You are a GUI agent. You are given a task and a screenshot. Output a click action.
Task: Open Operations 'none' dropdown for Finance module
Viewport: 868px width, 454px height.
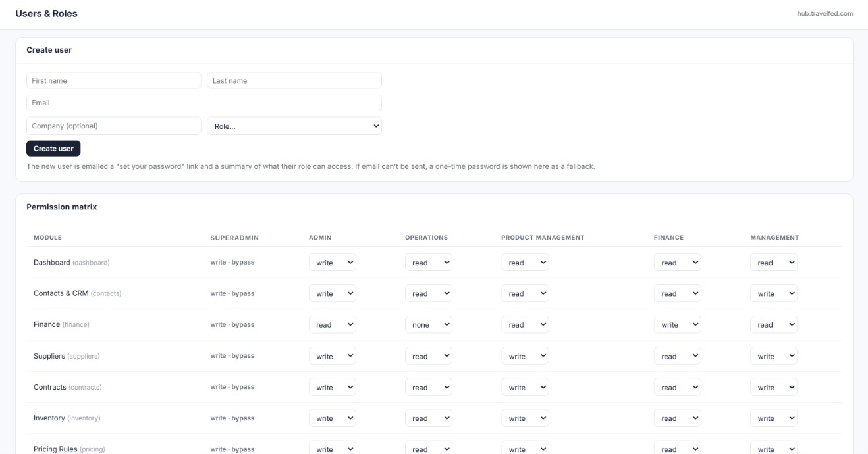tap(429, 324)
